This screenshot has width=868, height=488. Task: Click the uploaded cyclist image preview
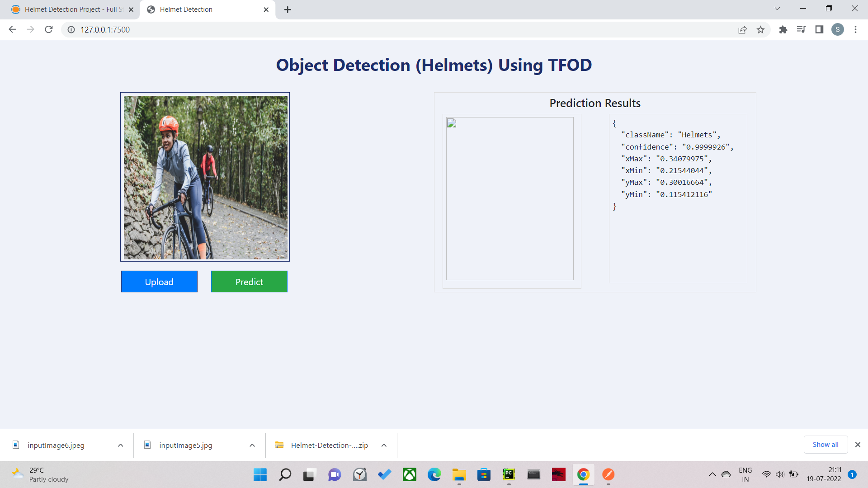pyautogui.click(x=205, y=177)
